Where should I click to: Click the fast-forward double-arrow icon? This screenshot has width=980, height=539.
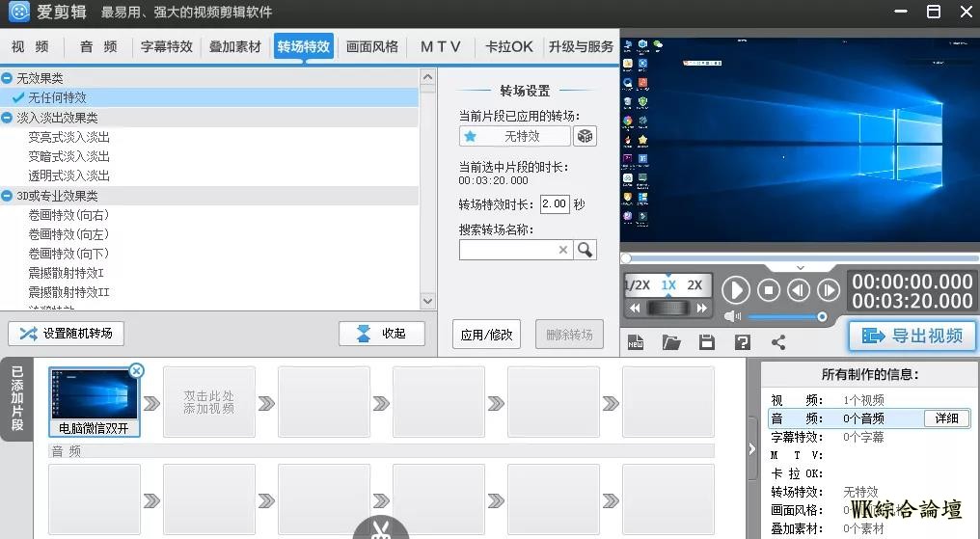[x=702, y=308]
